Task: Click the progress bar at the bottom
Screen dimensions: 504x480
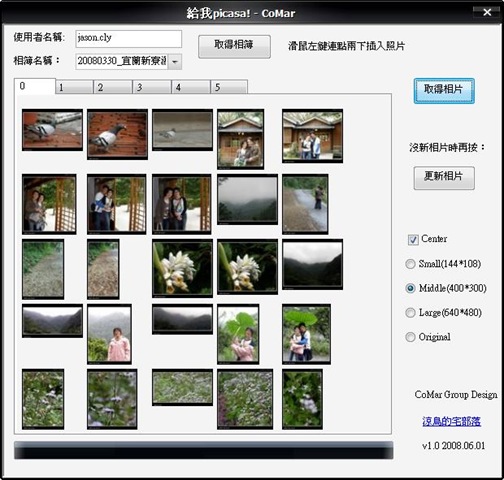Action: (x=204, y=450)
